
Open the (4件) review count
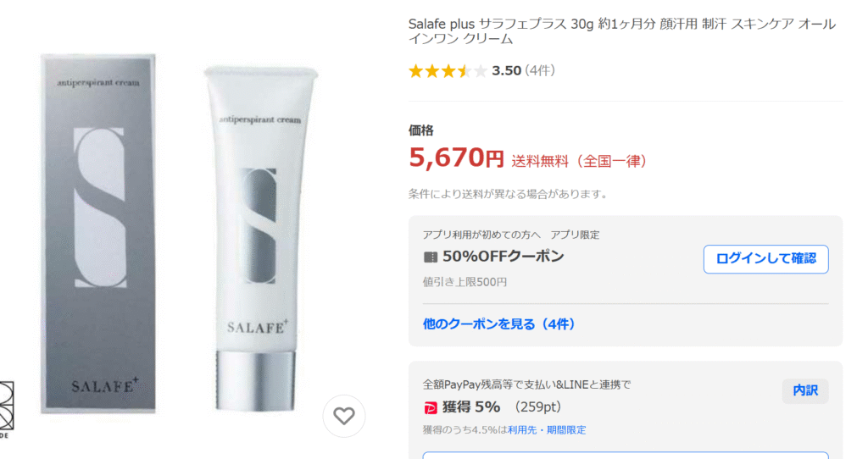(x=540, y=71)
